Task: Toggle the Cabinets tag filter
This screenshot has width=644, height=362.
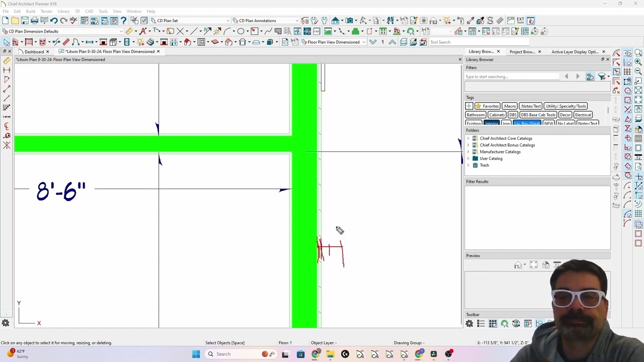Action: click(x=497, y=115)
